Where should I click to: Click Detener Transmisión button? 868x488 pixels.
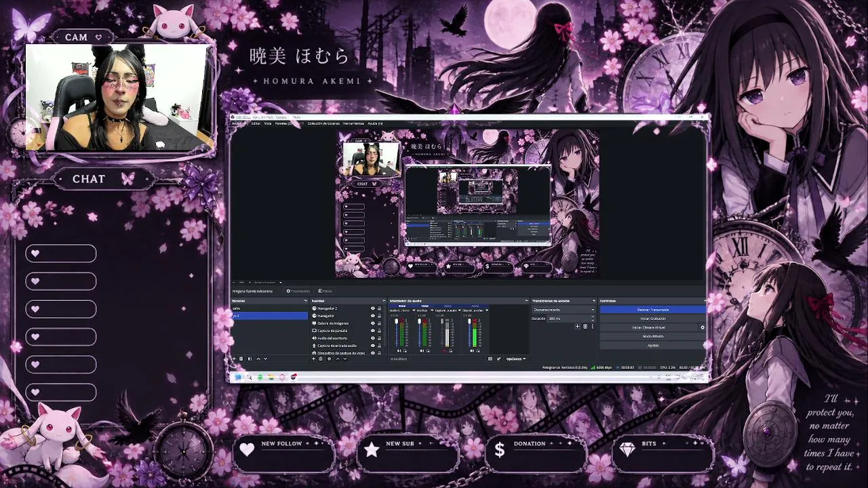pyautogui.click(x=653, y=310)
